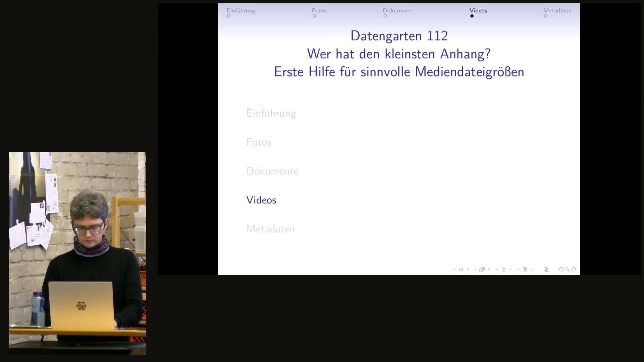Click 'Erste Hilfe für sinnvolle Mediendateigrößen' subtitle

[399, 72]
